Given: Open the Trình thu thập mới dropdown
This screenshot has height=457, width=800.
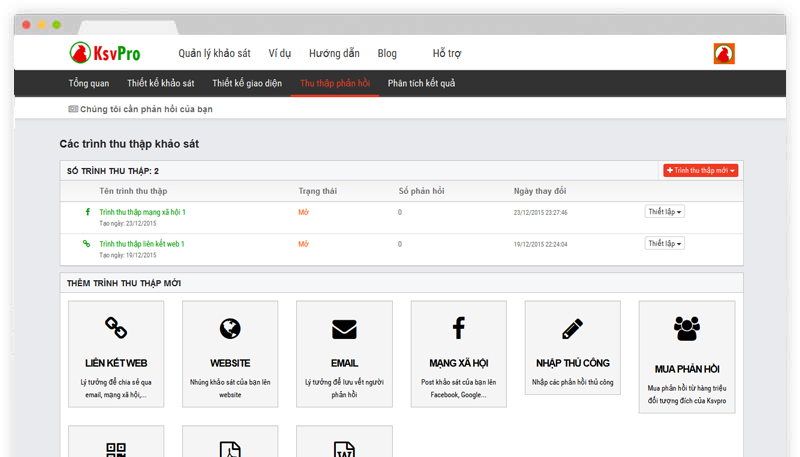Looking at the screenshot, I should pyautogui.click(x=701, y=170).
